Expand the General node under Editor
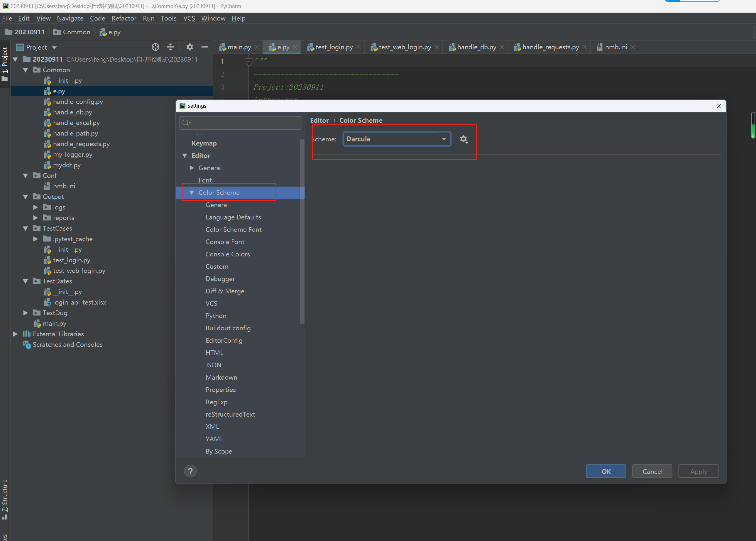The image size is (756, 541). tap(192, 168)
